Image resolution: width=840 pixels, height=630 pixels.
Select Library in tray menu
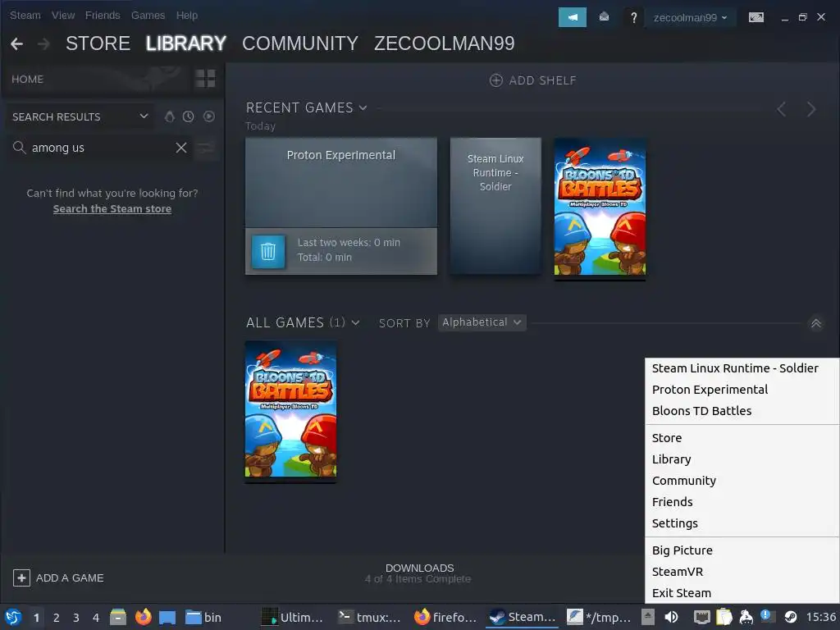[x=742, y=459]
